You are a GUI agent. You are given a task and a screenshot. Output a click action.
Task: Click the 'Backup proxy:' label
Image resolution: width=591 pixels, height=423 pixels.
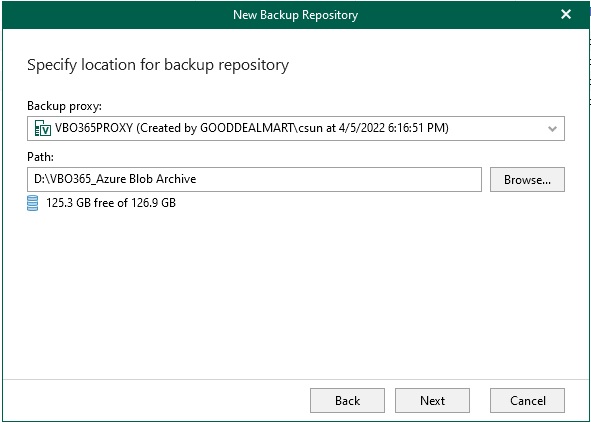[x=64, y=106]
